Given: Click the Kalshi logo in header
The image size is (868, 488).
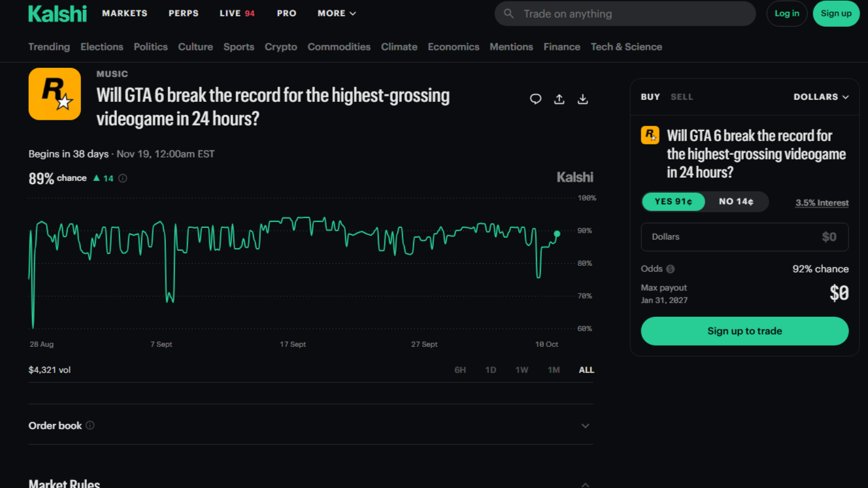Looking at the screenshot, I should [x=58, y=14].
